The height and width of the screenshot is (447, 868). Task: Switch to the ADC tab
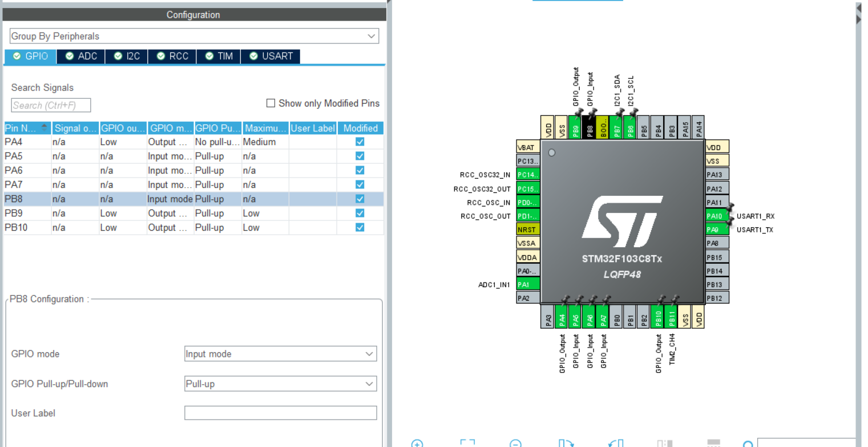[82, 56]
